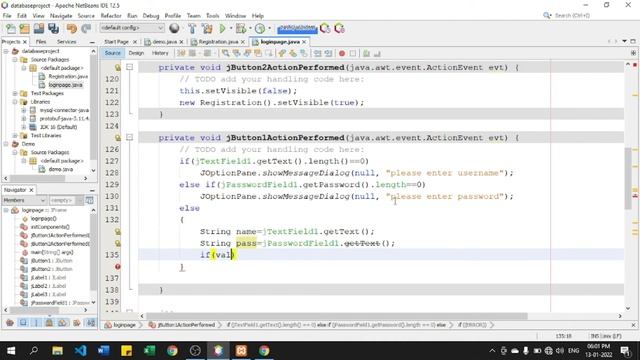Click the globe browser icon in toolbar
This screenshot has height=360, width=640.
174,28
